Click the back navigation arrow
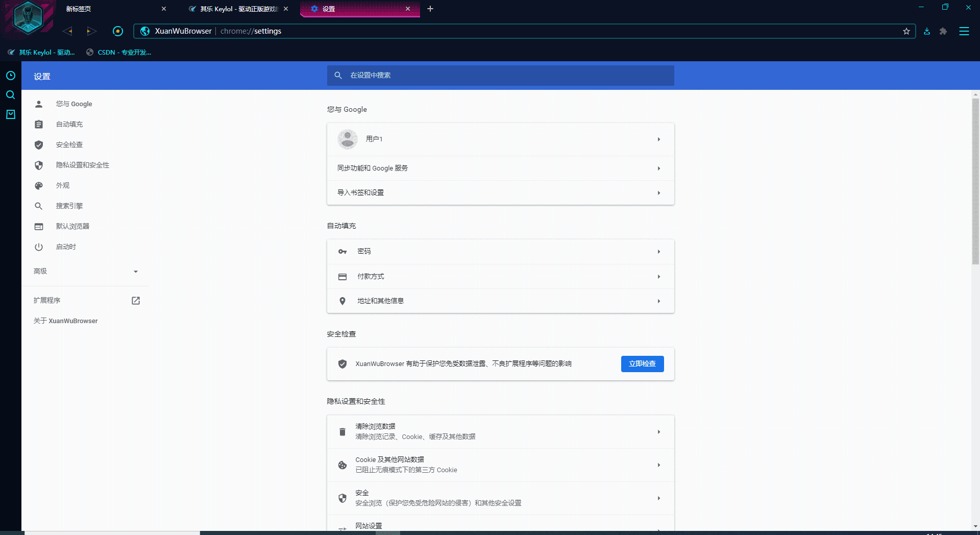 (x=67, y=31)
